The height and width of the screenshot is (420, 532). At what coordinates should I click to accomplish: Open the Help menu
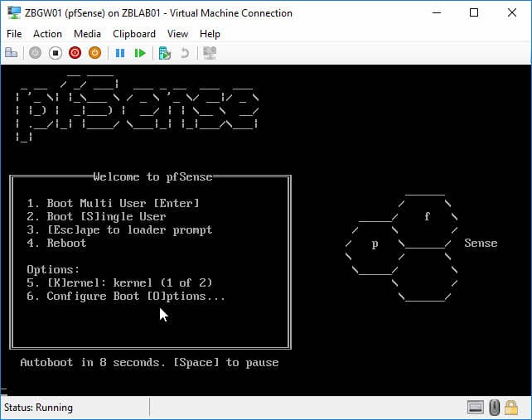(x=210, y=34)
